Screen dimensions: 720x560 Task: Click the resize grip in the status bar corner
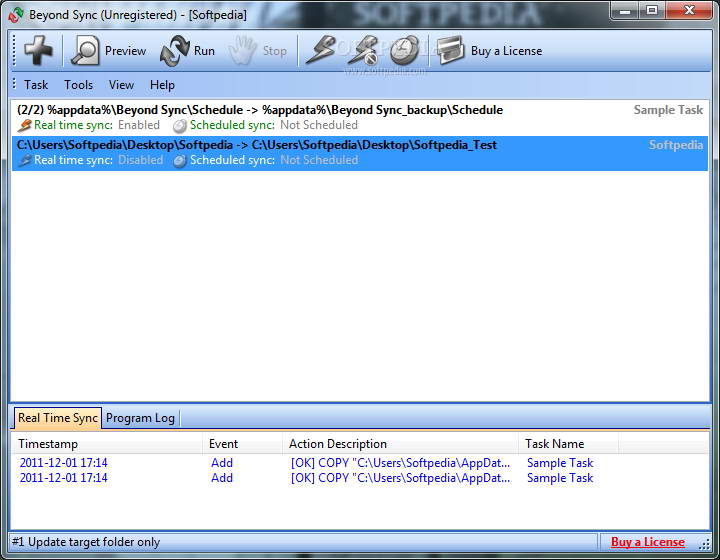tap(704, 544)
